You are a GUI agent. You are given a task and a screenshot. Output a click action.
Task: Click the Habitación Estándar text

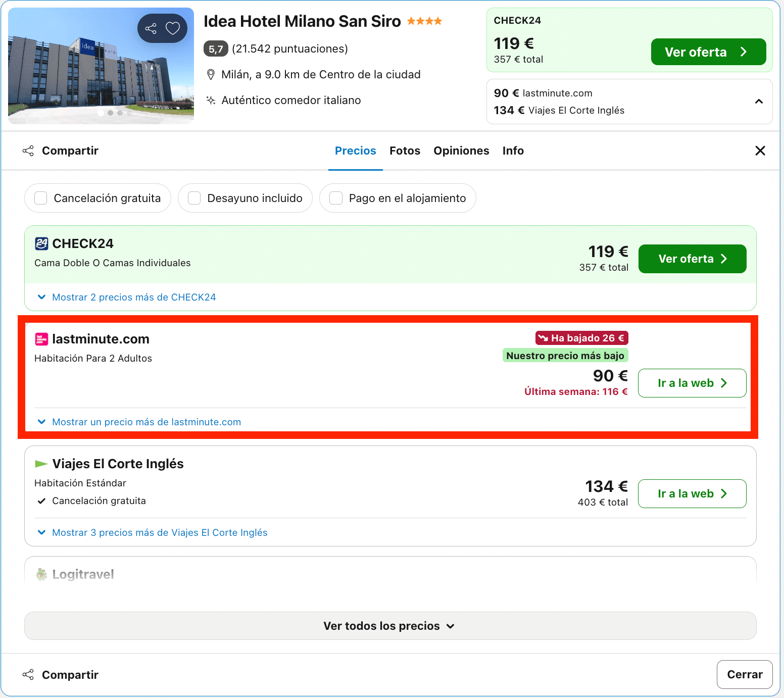pos(80,483)
